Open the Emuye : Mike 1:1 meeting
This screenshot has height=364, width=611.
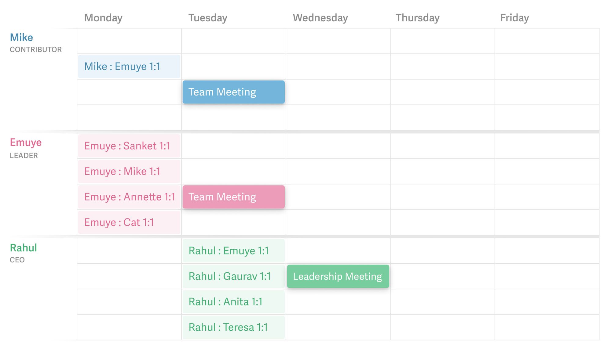click(x=129, y=171)
